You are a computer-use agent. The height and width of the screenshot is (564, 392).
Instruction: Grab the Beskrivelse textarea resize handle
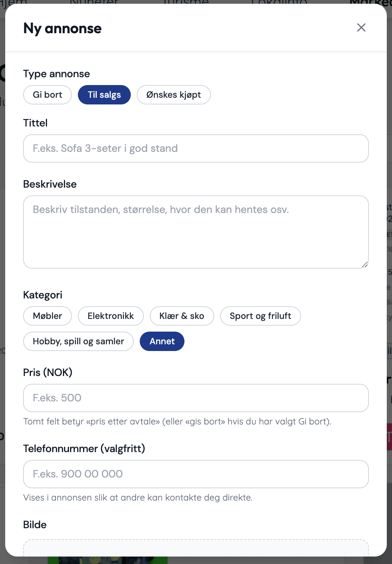tap(365, 264)
